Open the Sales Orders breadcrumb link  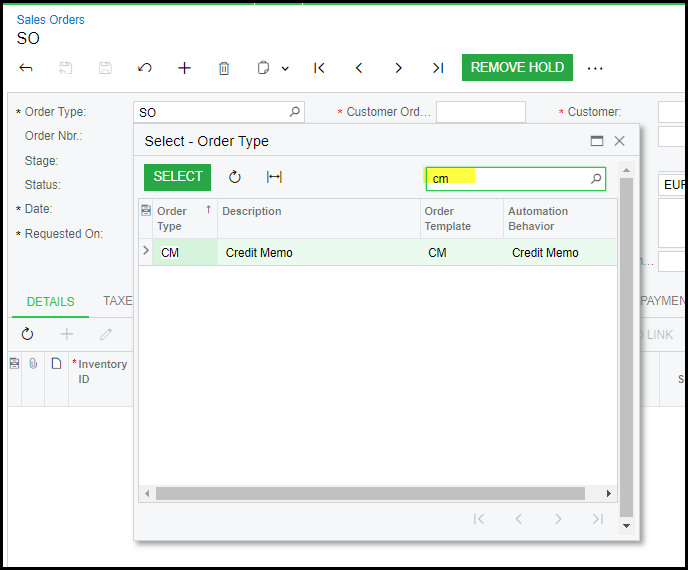point(50,19)
